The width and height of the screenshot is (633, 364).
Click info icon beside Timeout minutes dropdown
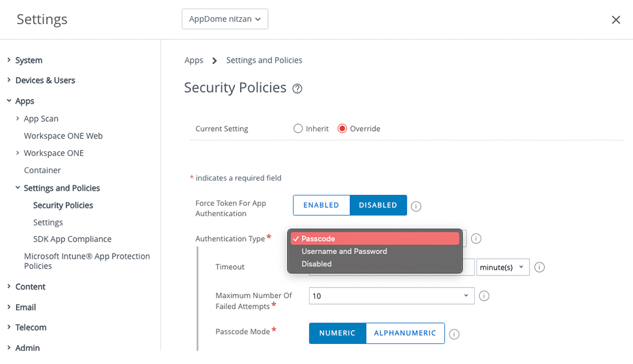[x=539, y=267]
